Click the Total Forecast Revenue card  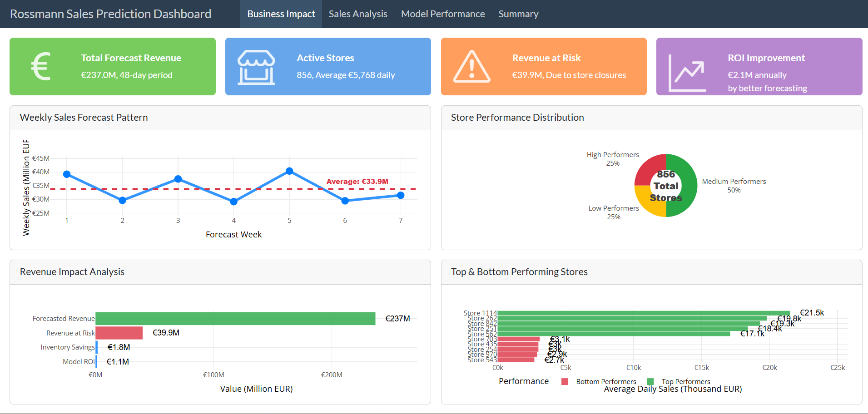click(x=113, y=67)
